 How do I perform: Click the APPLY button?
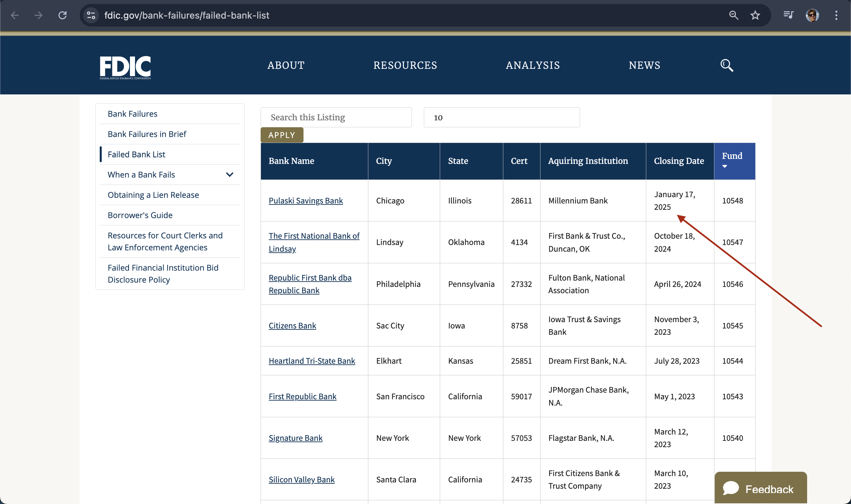coord(282,135)
